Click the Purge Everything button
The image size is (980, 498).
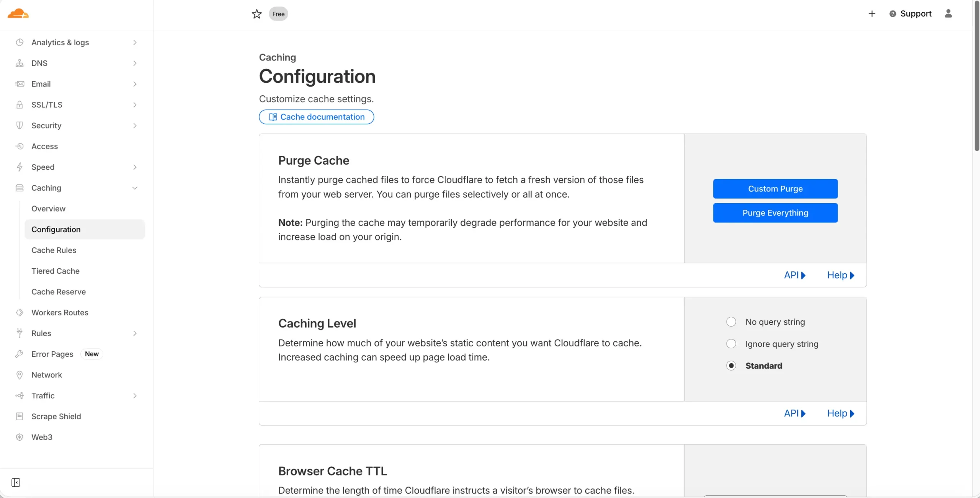(775, 213)
